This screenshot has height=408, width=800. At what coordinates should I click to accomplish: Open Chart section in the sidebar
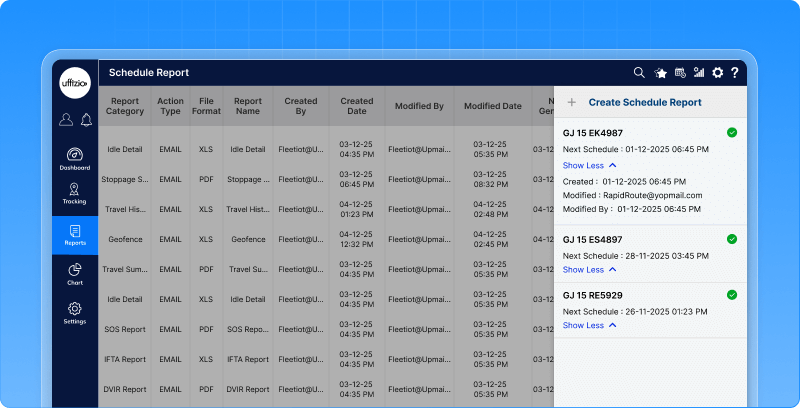click(x=75, y=274)
